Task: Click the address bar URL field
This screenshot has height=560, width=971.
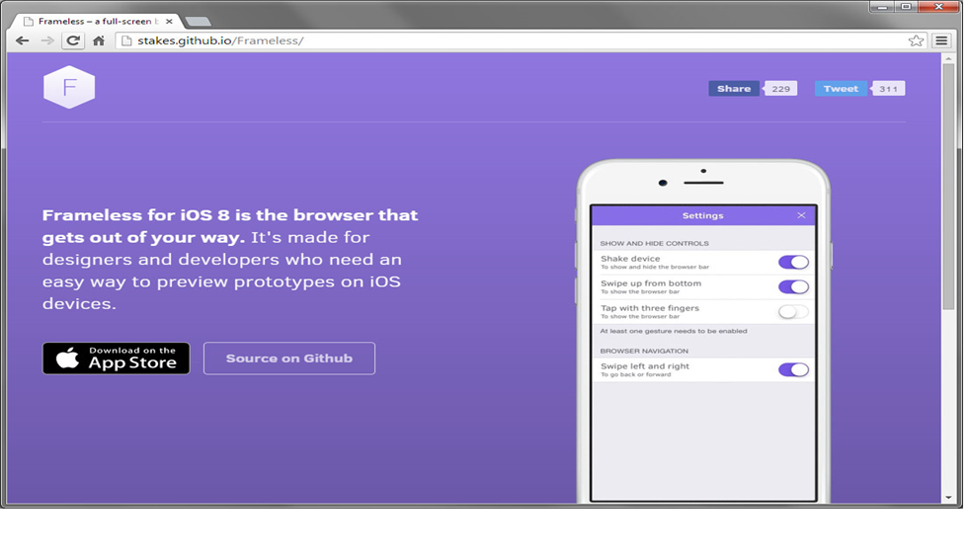Action: click(521, 40)
